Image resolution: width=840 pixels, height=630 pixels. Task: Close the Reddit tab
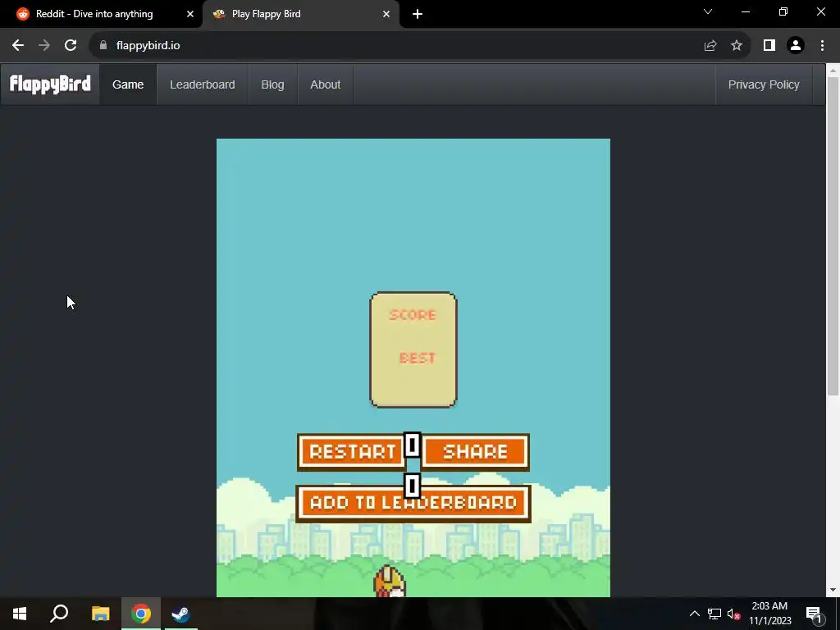click(190, 14)
